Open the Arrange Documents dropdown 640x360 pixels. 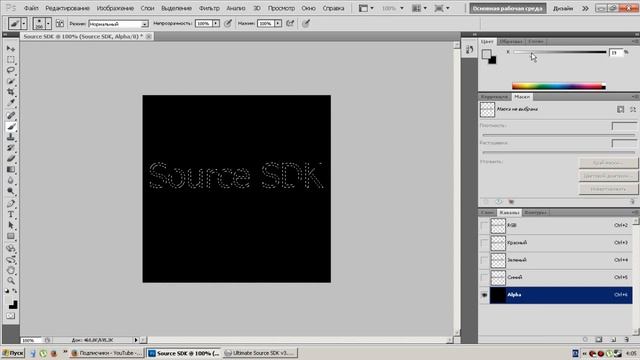tap(420, 8)
